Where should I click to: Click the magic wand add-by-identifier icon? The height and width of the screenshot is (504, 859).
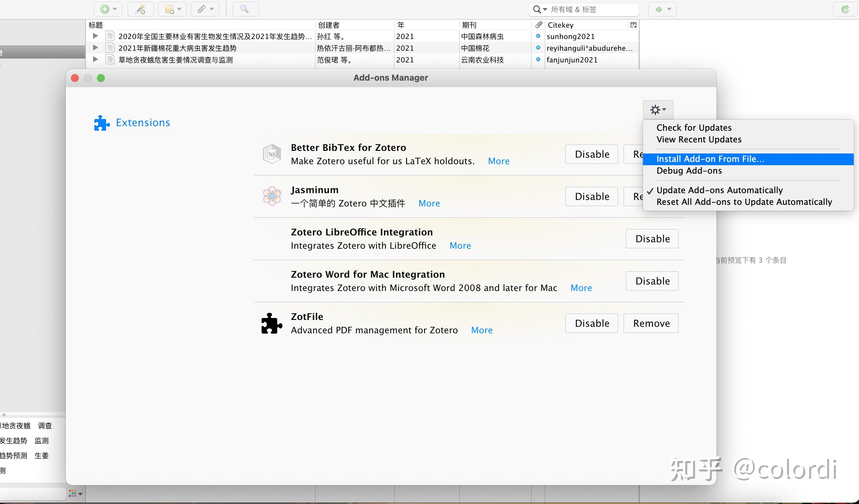pyautogui.click(x=140, y=9)
